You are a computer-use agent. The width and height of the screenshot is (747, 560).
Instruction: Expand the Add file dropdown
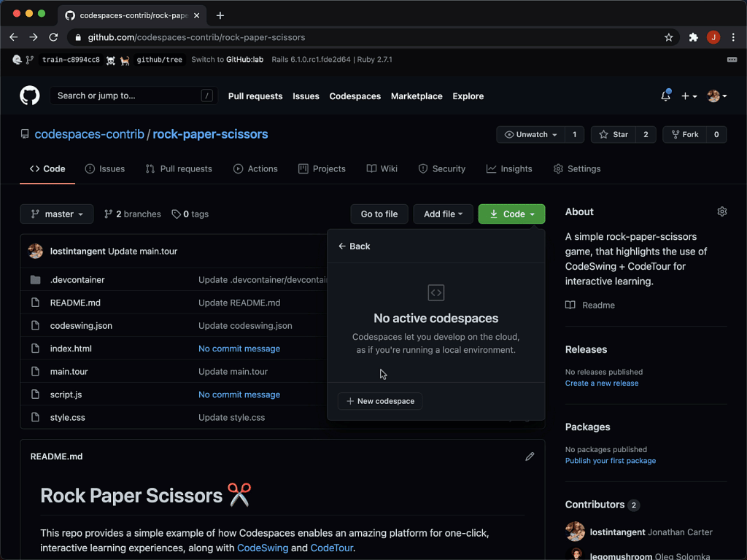click(443, 214)
